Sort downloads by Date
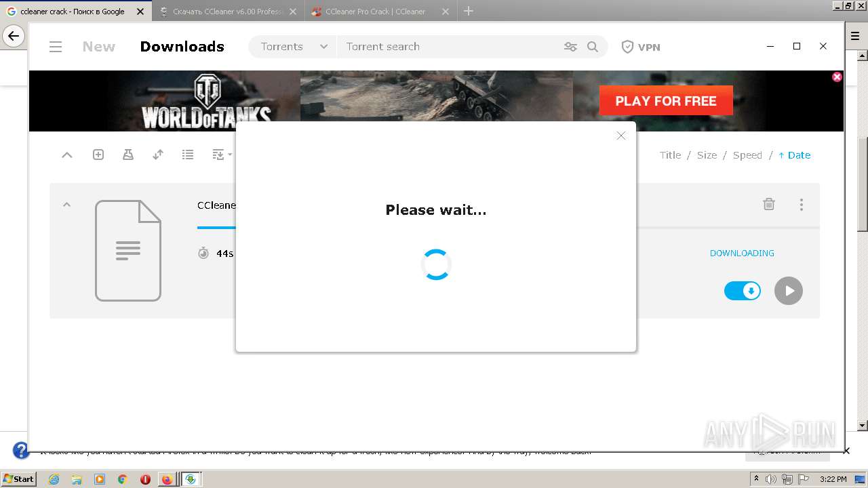868x488 pixels. [795, 155]
